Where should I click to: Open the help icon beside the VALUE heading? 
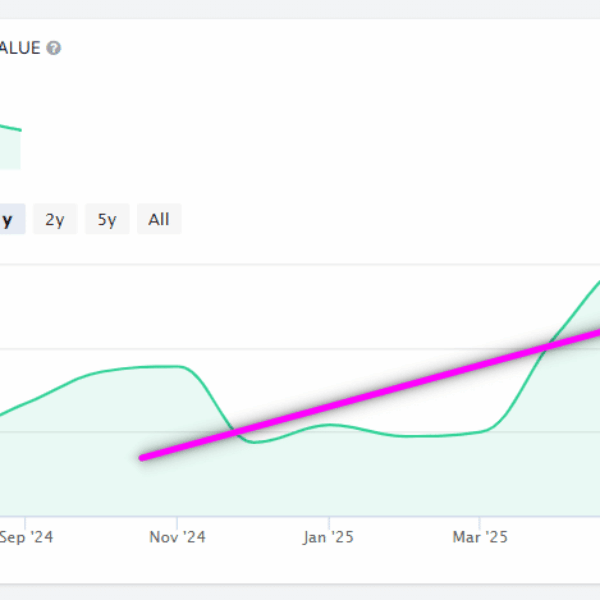[54, 48]
